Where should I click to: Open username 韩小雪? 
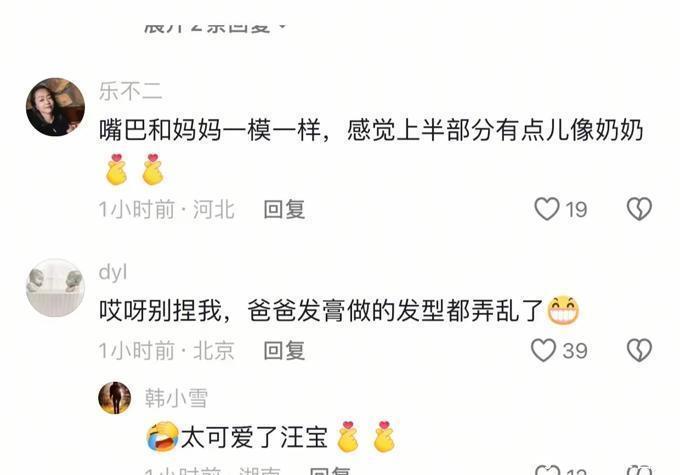177,398
